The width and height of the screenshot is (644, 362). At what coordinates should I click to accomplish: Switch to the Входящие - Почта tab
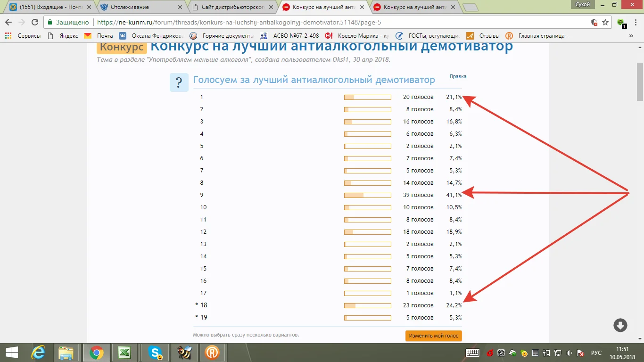[50, 7]
